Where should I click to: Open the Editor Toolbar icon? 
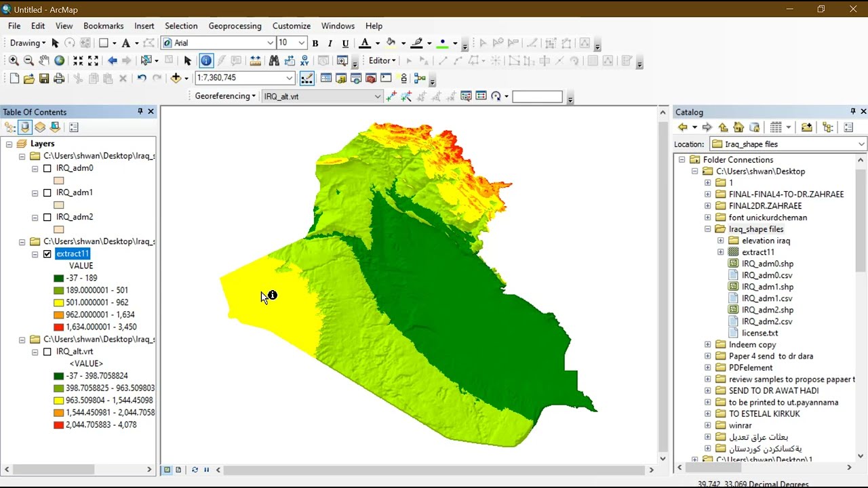307,78
